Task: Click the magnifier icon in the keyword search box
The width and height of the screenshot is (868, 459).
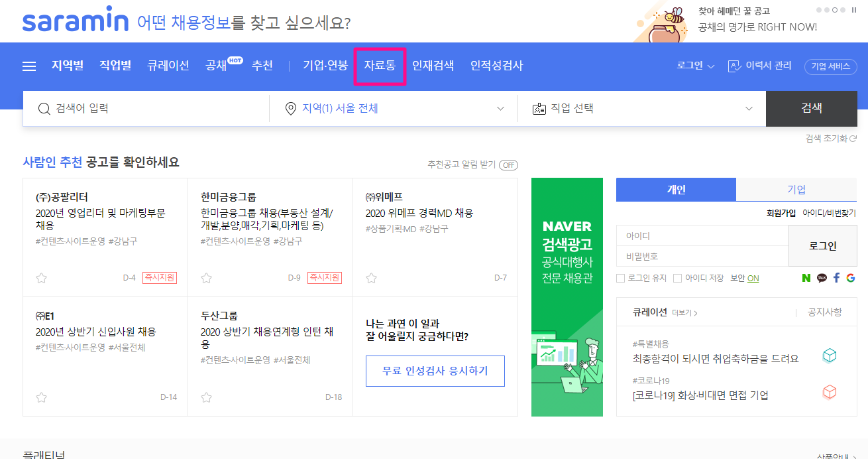Action: click(x=44, y=109)
